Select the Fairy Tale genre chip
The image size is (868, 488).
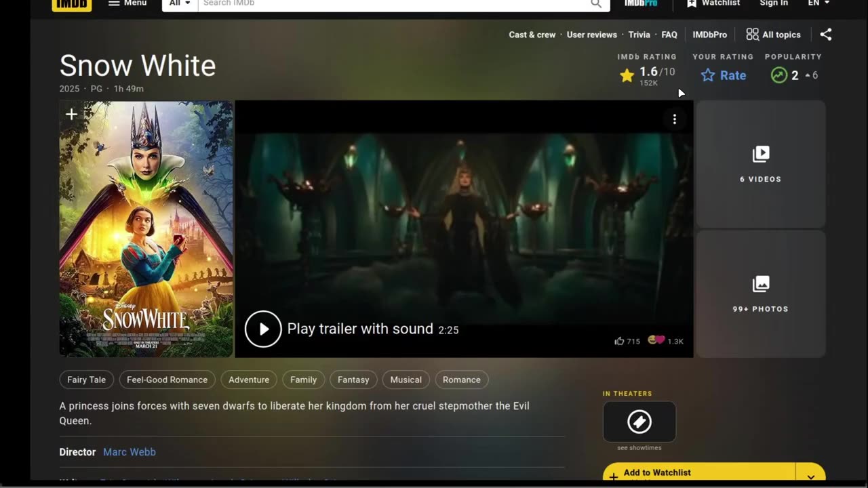(x=86, y=380)
